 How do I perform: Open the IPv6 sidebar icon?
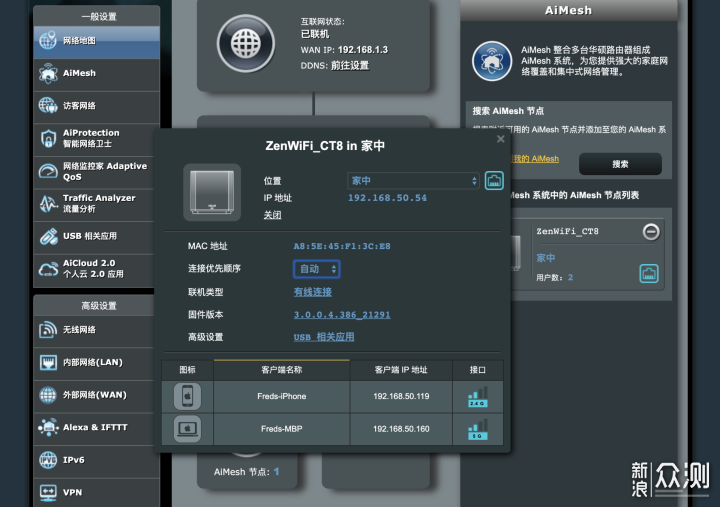tap(48, 460)
